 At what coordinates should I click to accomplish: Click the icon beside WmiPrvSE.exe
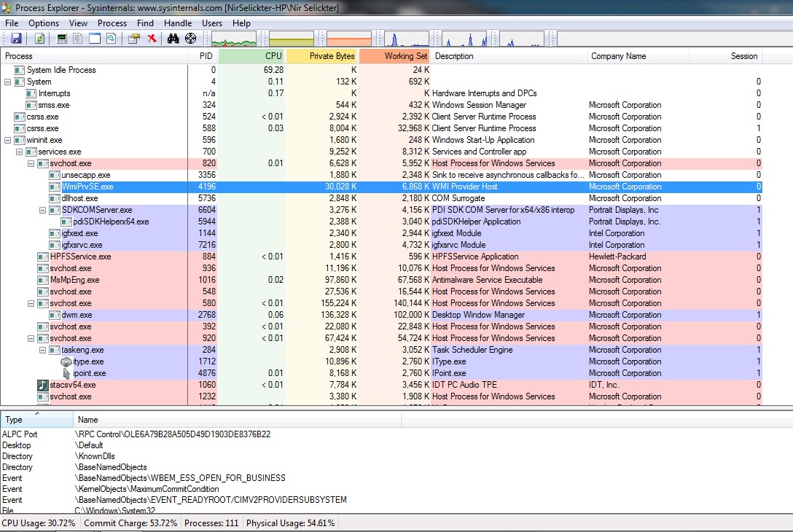pyautogui.click(x=55, y=187)
